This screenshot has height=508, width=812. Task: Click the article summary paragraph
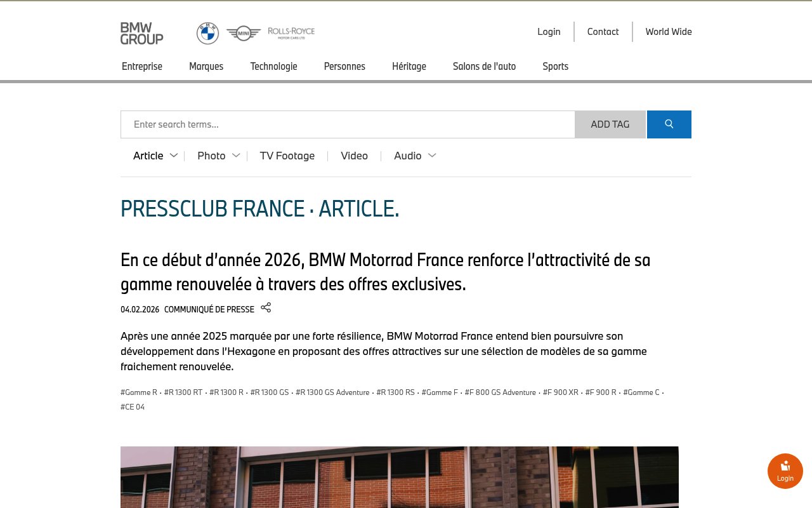pos(384,351)
